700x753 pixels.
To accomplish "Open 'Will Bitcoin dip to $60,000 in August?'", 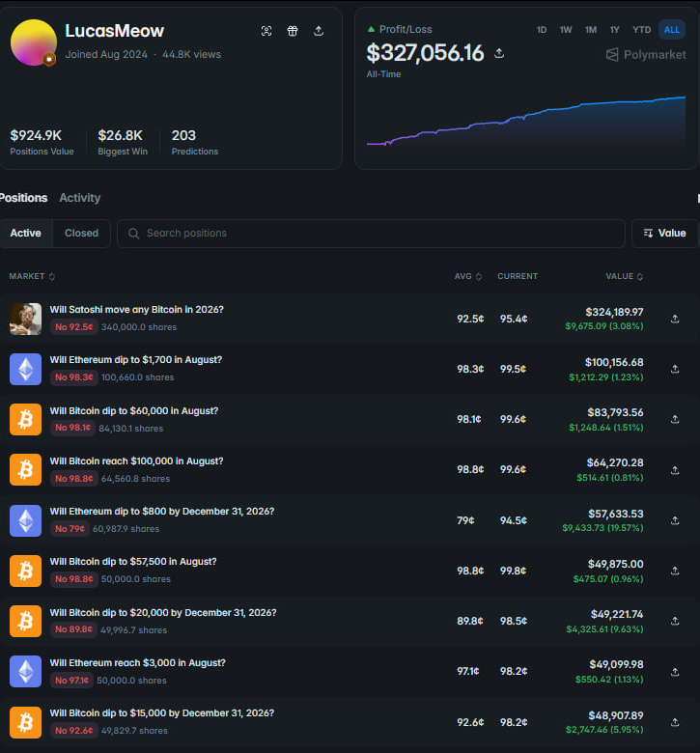I will pos(134,411).
